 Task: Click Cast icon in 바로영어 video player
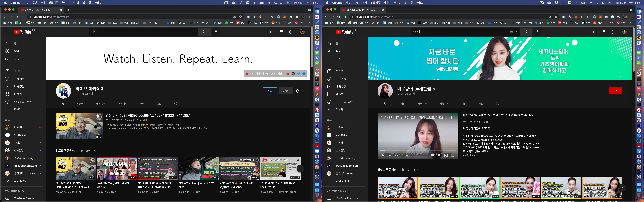446,155
